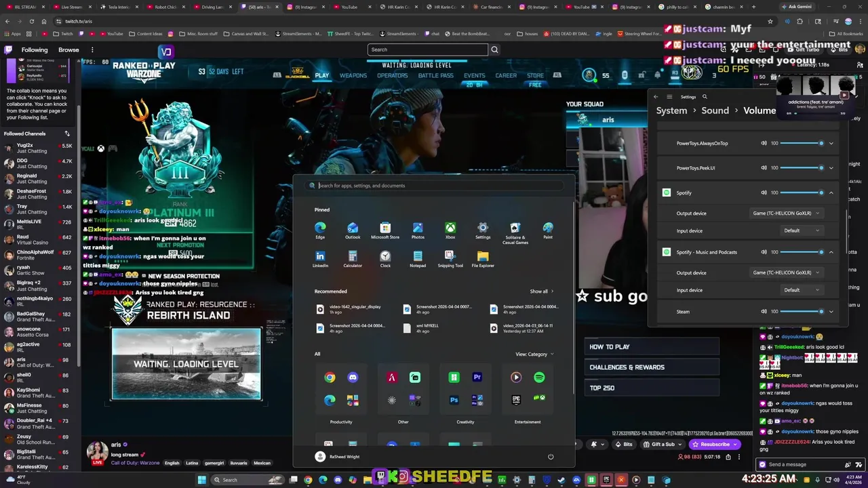This screenshot has width=868, height=488.
Task: Collapse the Spotify volume row
Action: 831,192
